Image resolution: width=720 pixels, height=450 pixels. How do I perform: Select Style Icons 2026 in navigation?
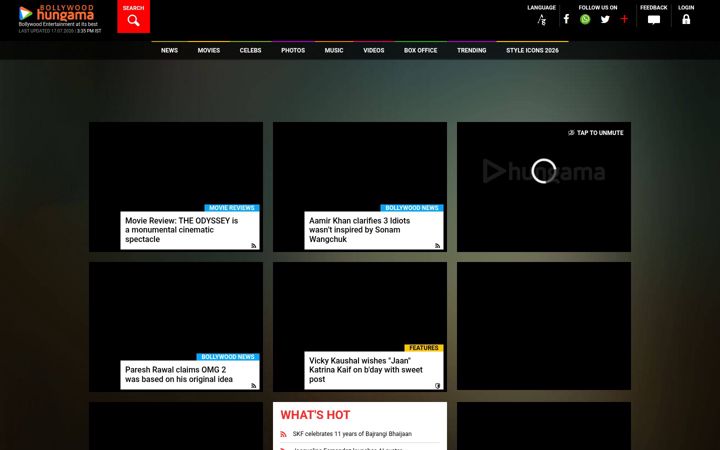532,51
